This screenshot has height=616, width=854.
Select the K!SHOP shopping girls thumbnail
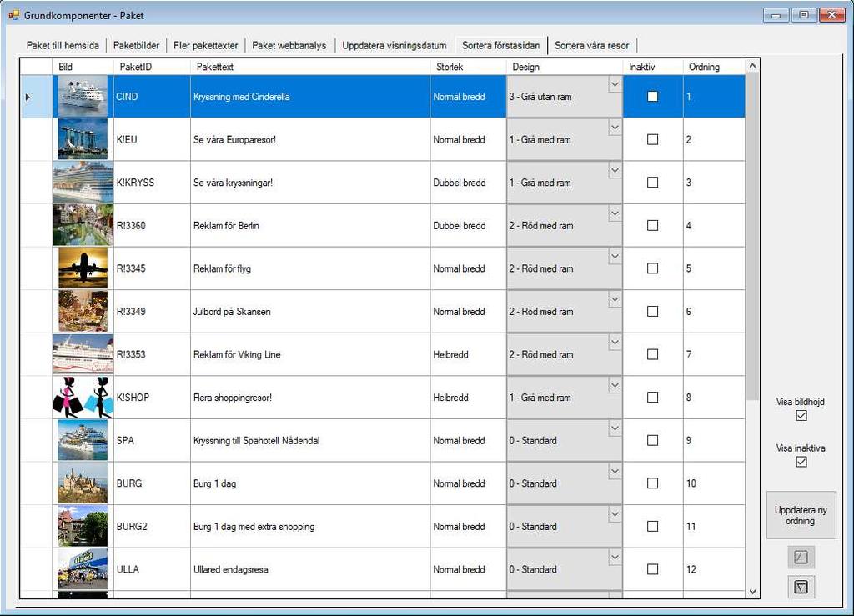[x=83, y=398]
